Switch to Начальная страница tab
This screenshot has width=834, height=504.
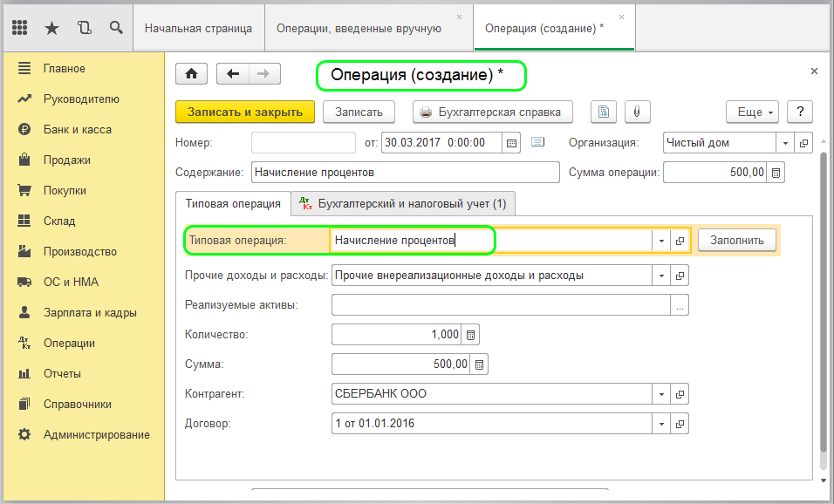(198, 28)
